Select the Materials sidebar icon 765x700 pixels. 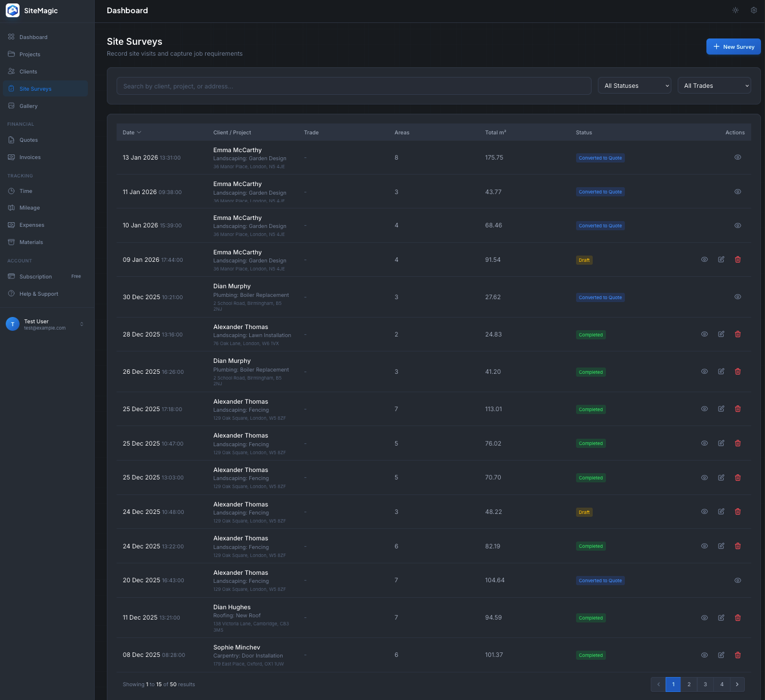pos(11,242)
